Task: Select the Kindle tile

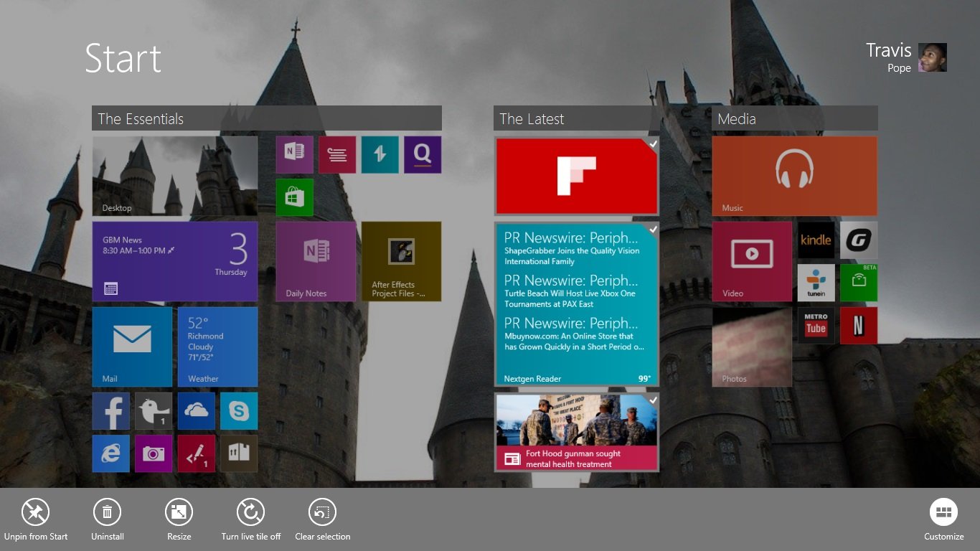Action: 816,240
